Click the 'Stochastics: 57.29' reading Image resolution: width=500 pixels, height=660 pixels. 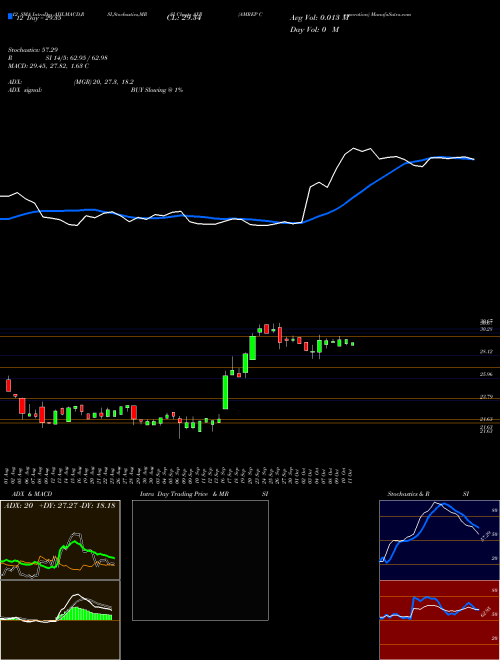coord(33,50)
